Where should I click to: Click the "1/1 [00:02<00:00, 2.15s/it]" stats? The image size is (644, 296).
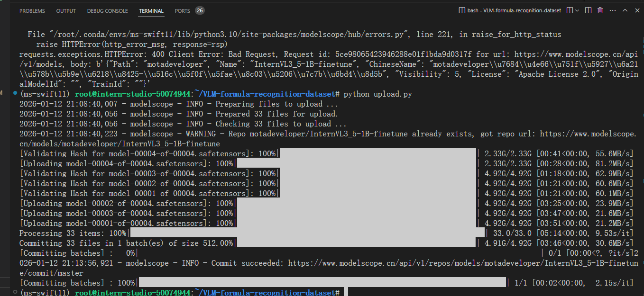(574, 283)
